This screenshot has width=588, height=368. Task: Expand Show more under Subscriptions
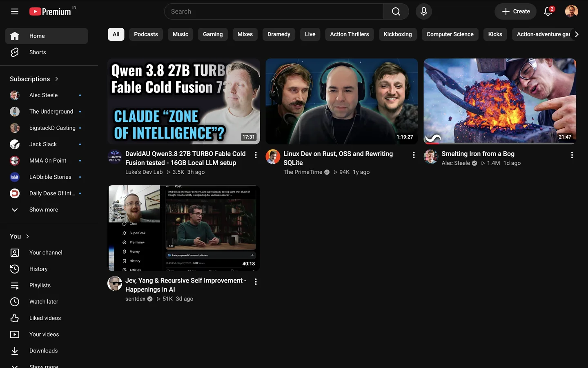click(47, 210)
